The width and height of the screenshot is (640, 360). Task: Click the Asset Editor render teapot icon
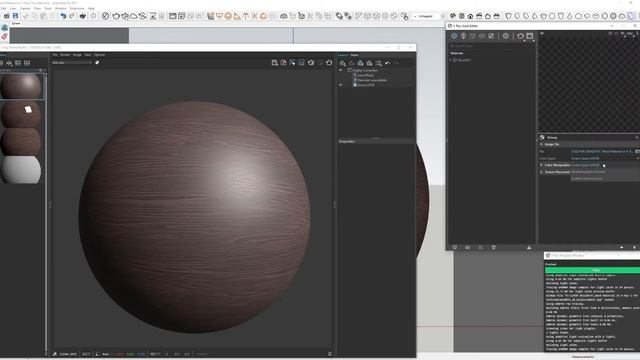[520, 36]
